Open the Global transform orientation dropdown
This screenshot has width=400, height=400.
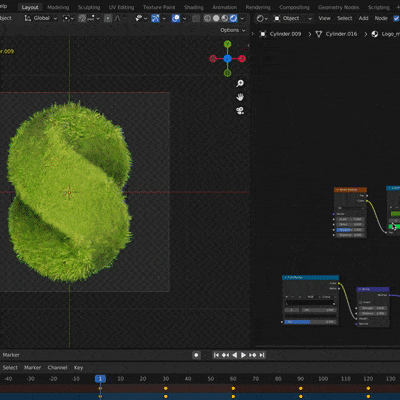pyautogui.click(x=41, y=18)
